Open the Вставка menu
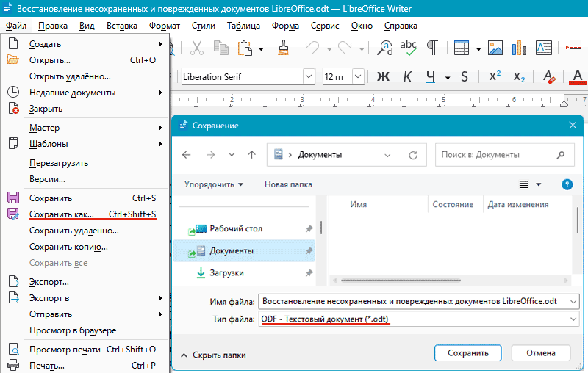Screen dimensions: 588x373 (x=122, y=26)
